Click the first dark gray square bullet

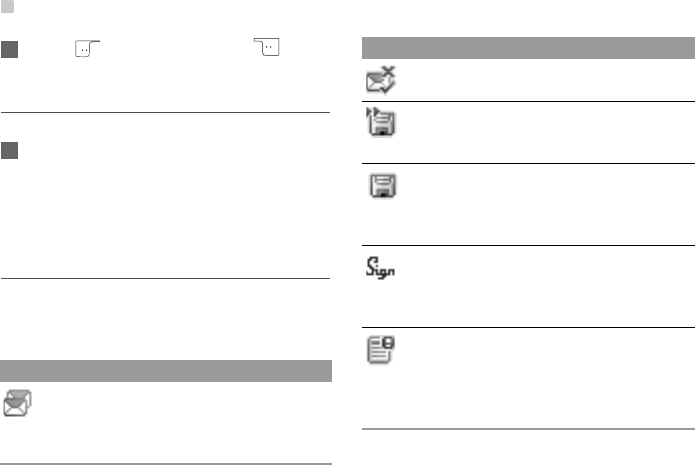coord(9,50)
